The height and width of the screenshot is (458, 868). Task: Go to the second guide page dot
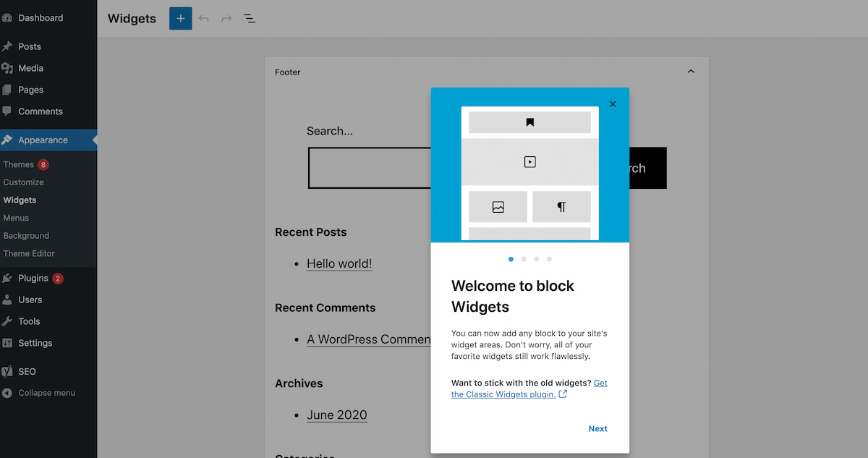[524, 259]
